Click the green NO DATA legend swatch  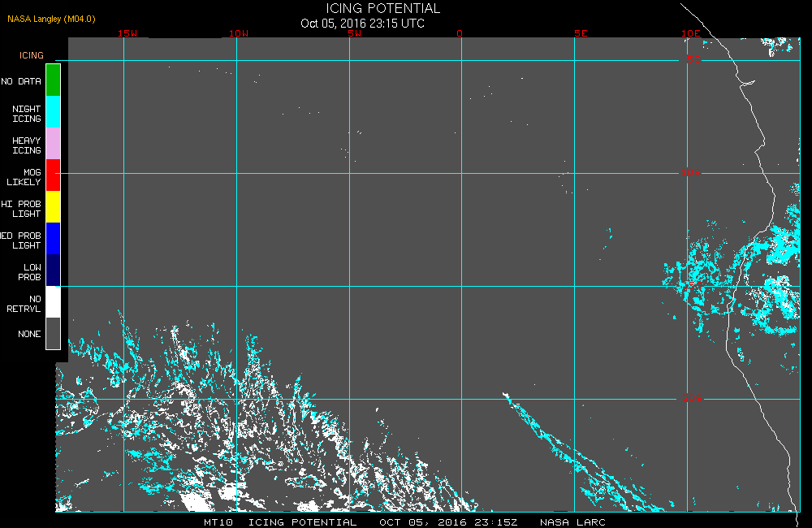pos(54,80)
